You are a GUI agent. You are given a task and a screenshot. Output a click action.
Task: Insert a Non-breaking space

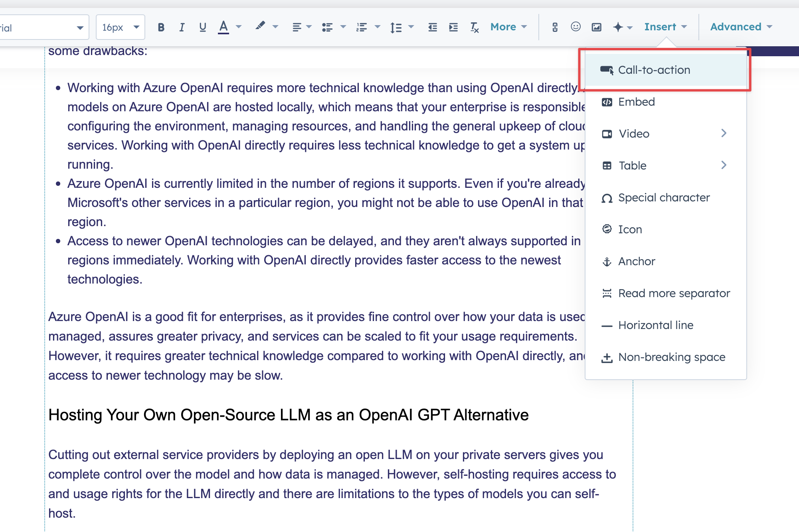coord(665,357)
